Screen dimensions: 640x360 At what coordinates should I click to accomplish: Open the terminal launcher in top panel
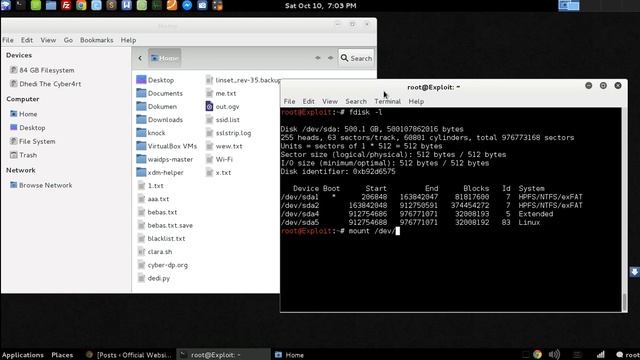[x=21, y=5]
